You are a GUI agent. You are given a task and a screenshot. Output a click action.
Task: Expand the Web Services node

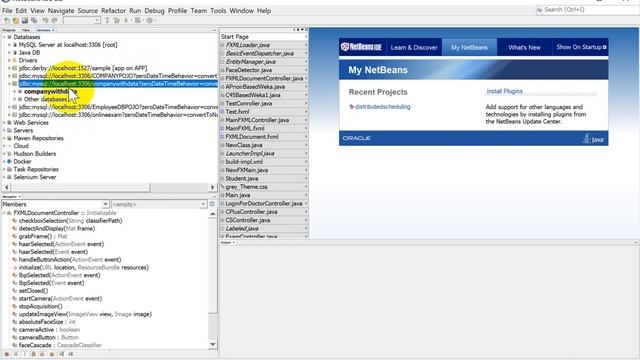point(4,122)
